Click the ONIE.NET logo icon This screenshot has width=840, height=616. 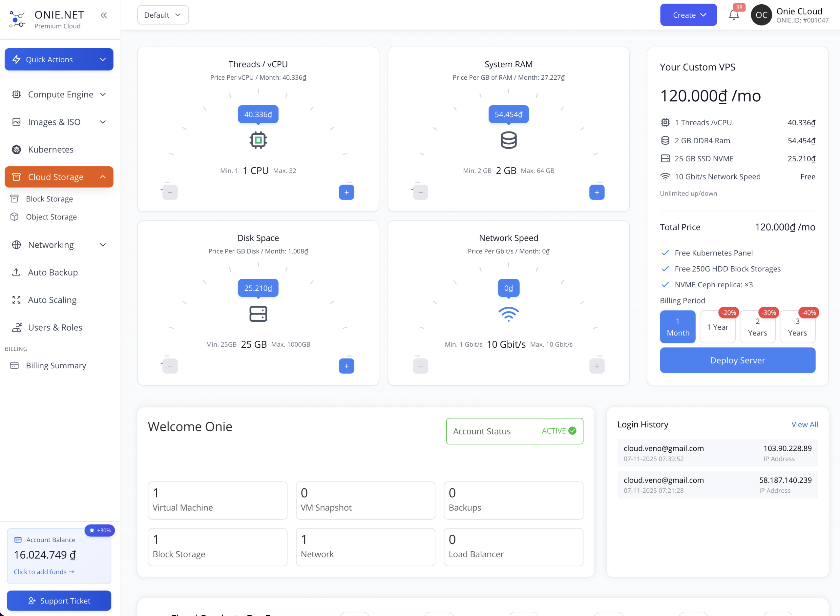pyautogui.click(x=17, y=19)
